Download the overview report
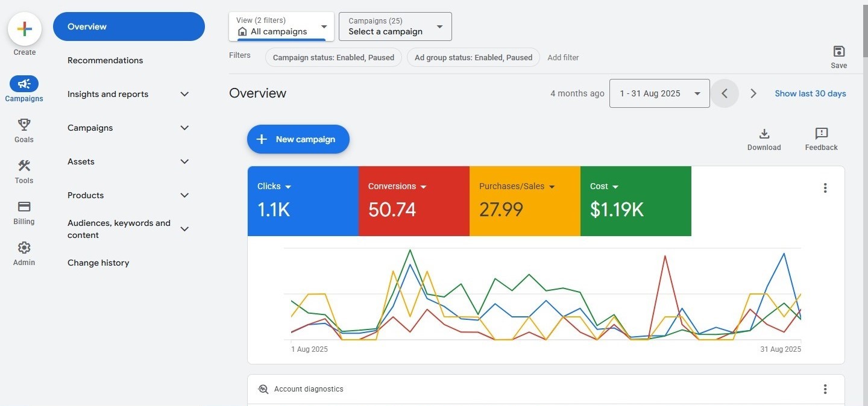 click(764, 134)
